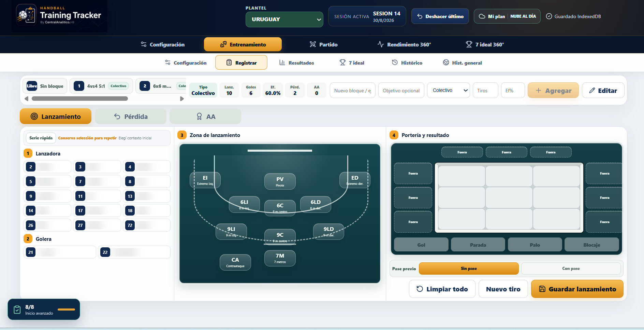Click the center cell of the goal grid

[509, 197]
